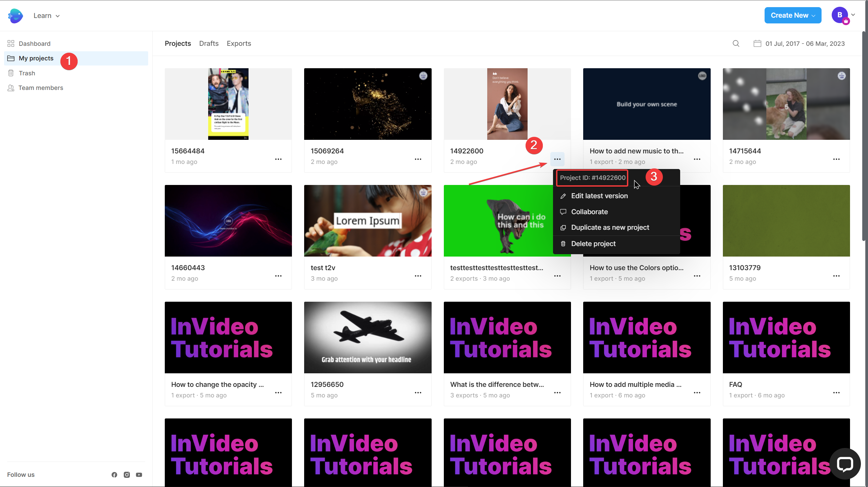The height and width of the screenshot is (487, 868).
Task: Open the chat support bubble
Action: (x=845, y=464)
